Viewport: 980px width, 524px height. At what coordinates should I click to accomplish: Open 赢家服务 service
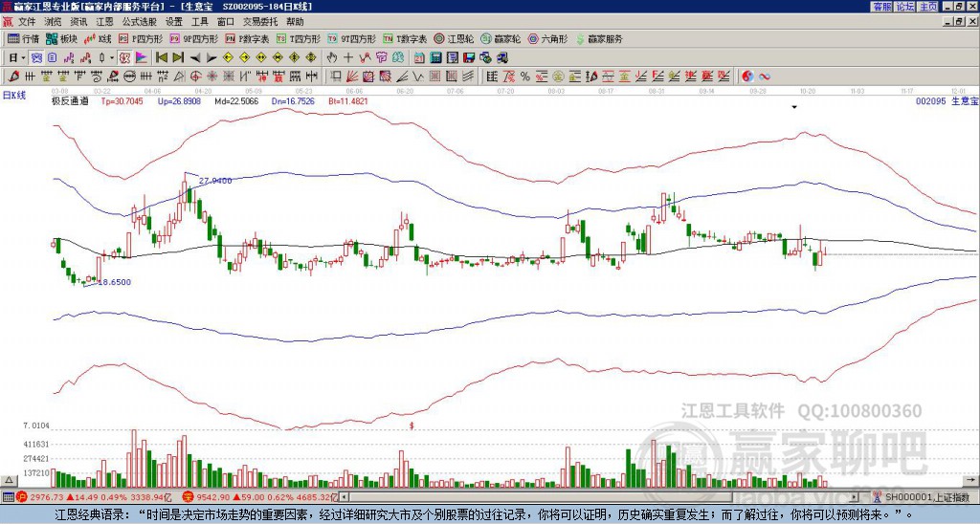pos(599,38)
